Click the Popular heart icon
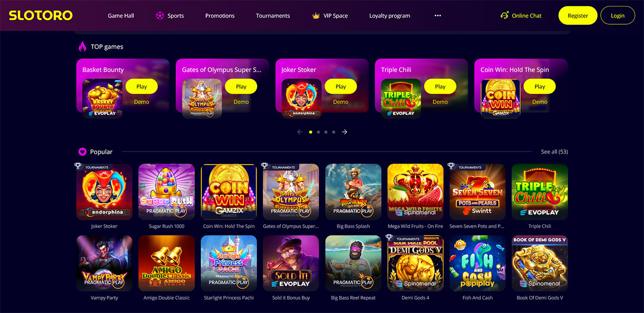 (x=83, y=152)
